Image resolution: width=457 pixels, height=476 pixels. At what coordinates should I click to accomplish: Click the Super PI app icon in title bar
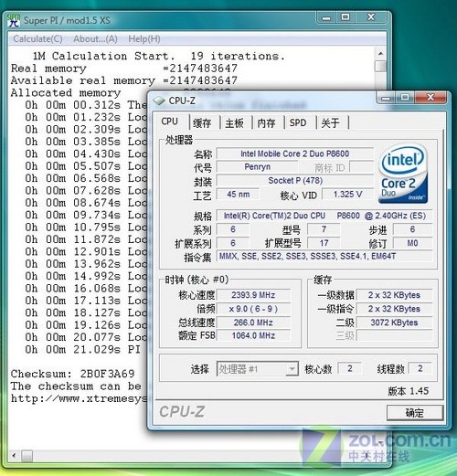click(14, 20)
